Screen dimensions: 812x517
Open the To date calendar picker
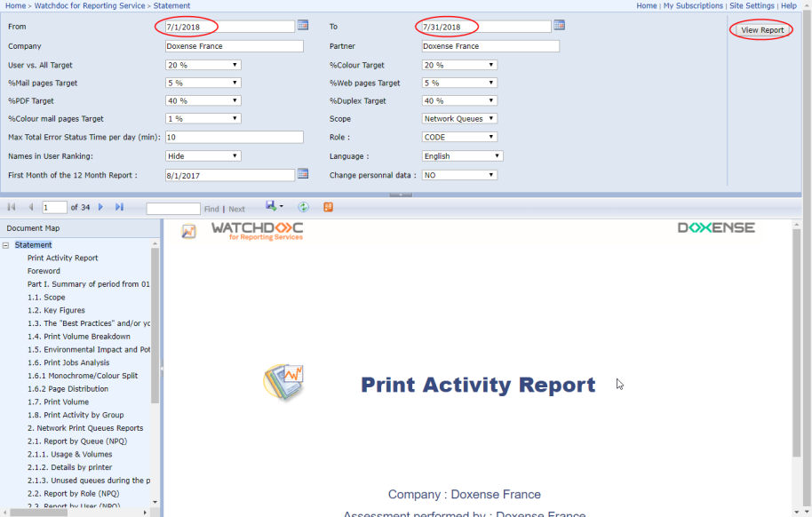coord(560,25)
